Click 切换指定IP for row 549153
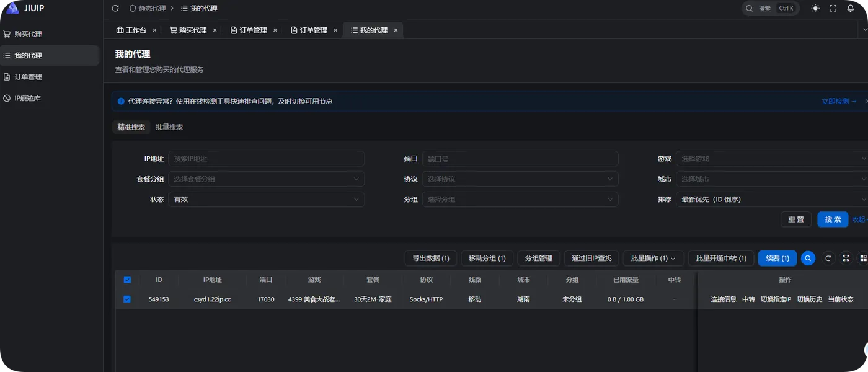Viewport: 868px width, 372px height. click(776, 299)
